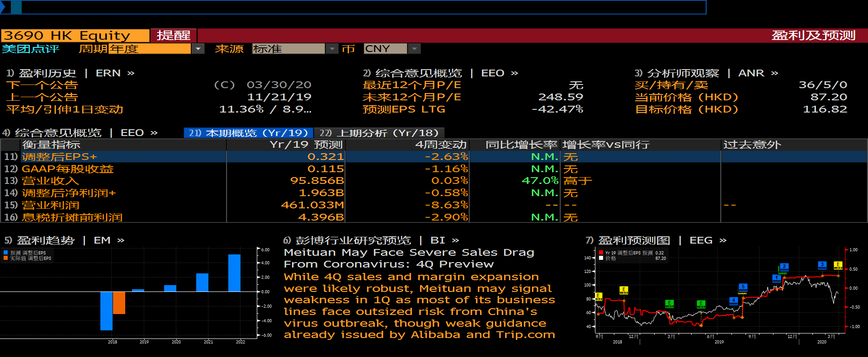This screenshot has height=357, width=868.
Task: Expand the EEG » arrow beside 盈利预测图
Action: point(723,240)
